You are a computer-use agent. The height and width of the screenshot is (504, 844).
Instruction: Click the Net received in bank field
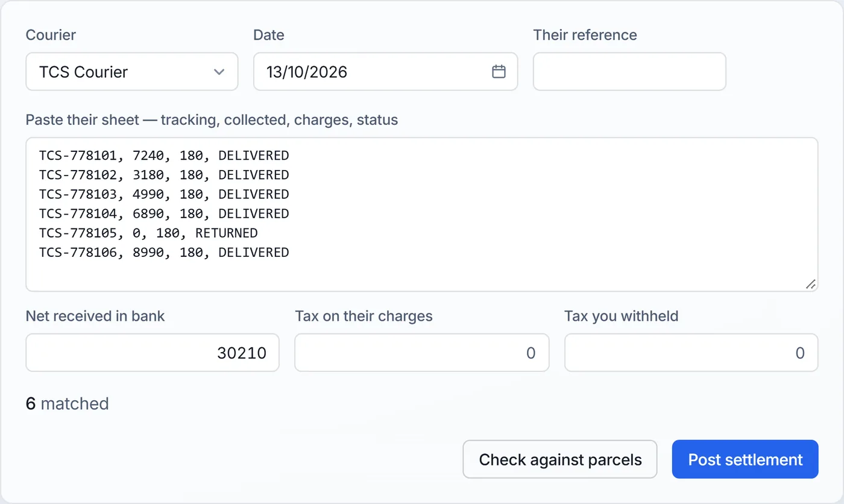click(153, 353)
